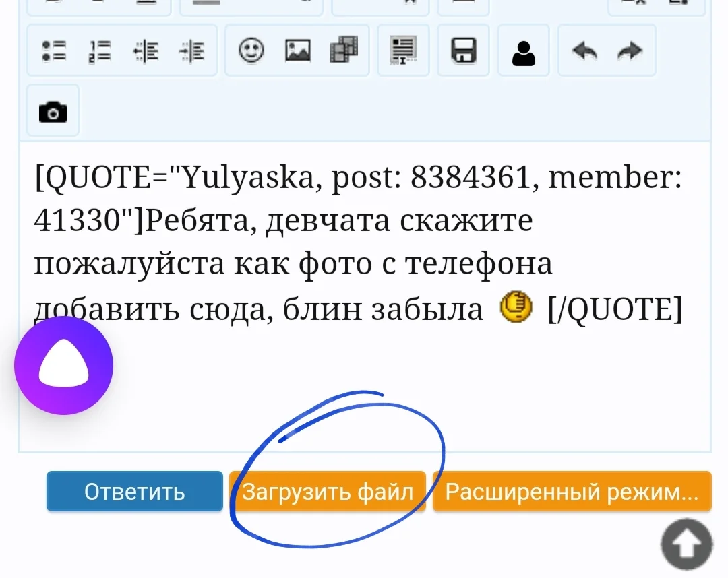
Task: Mention a user via the person icon
Action: 524,50
